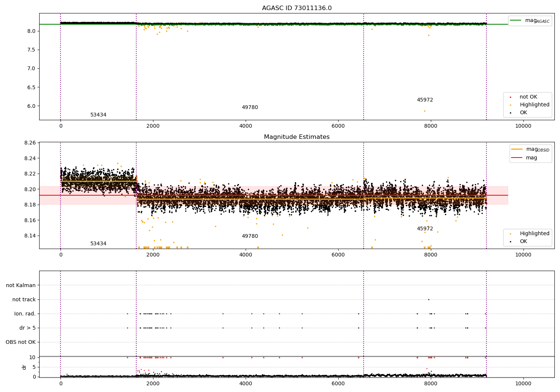560x392 pixels.
Task: Click the 6.0 y-tick on top plot
Action: coord(31,106)
